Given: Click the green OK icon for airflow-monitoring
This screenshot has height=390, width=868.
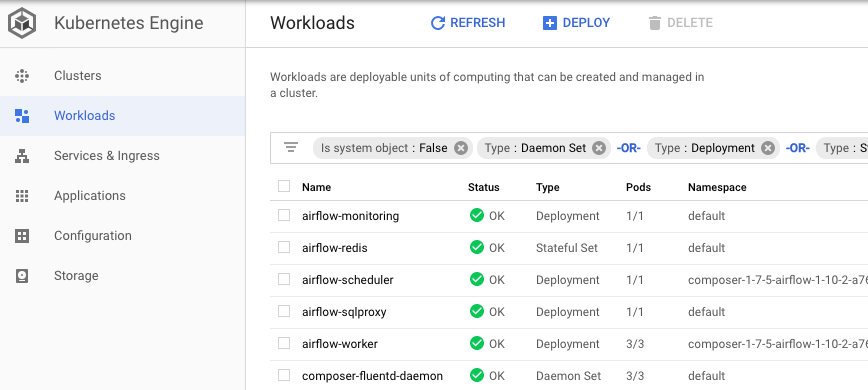Looking at the screenshot, I should [477, 215].
